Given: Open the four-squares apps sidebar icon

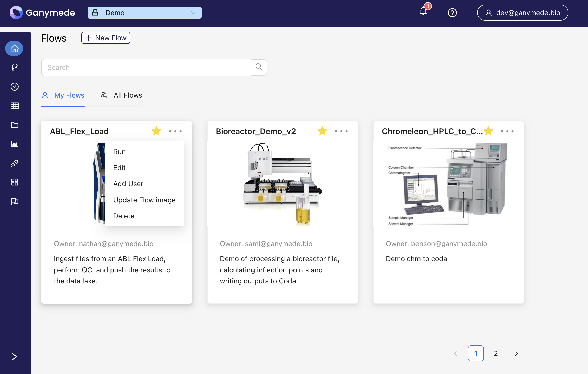Looking at the screenshot, I should click(14, 182).
